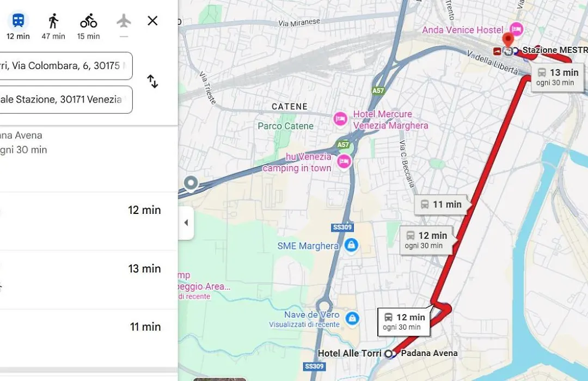Viewport: 588px width, 381px height.
Task: Close the directions panel with X
Action: click(152, 21)
